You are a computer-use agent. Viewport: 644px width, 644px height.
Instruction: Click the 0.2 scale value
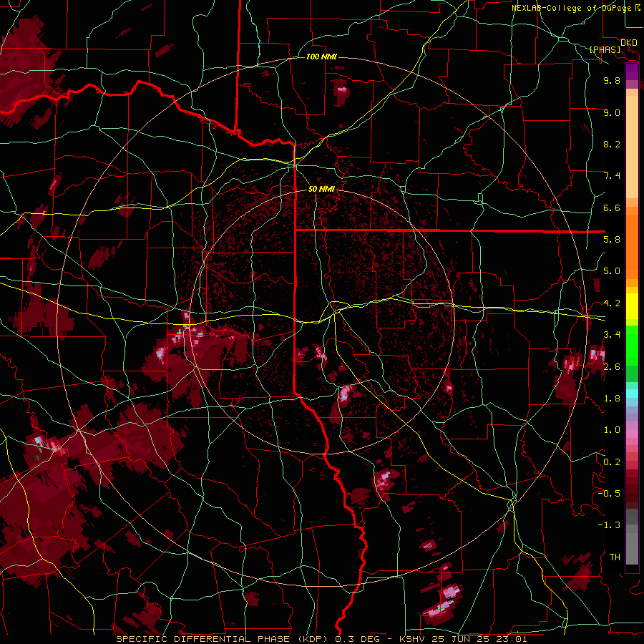tap(612, 462)
